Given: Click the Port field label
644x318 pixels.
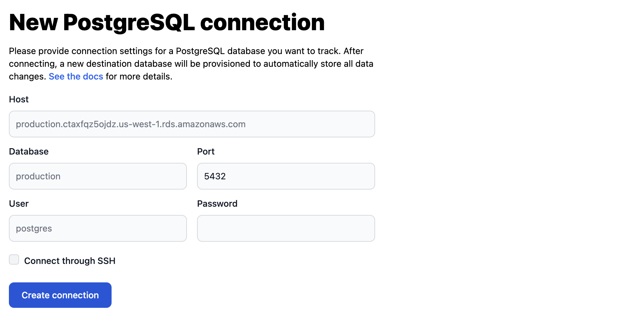Looking at the screenshot, I should coord(206,151).
